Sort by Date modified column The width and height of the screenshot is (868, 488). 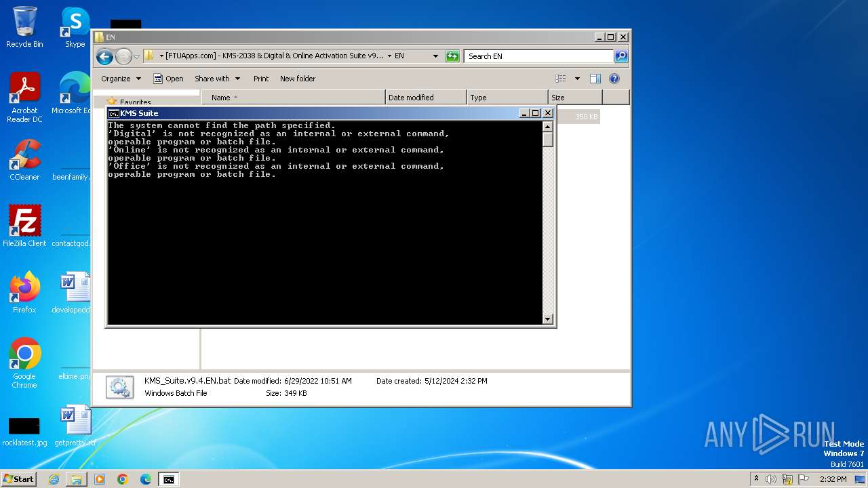pyautogui.click(x=426, y=98)
